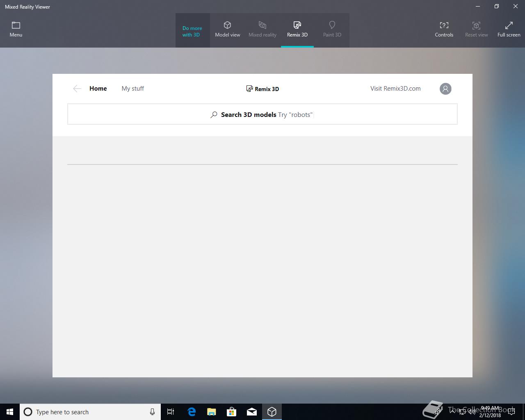Show hidden tray icons

coord(452,412)
